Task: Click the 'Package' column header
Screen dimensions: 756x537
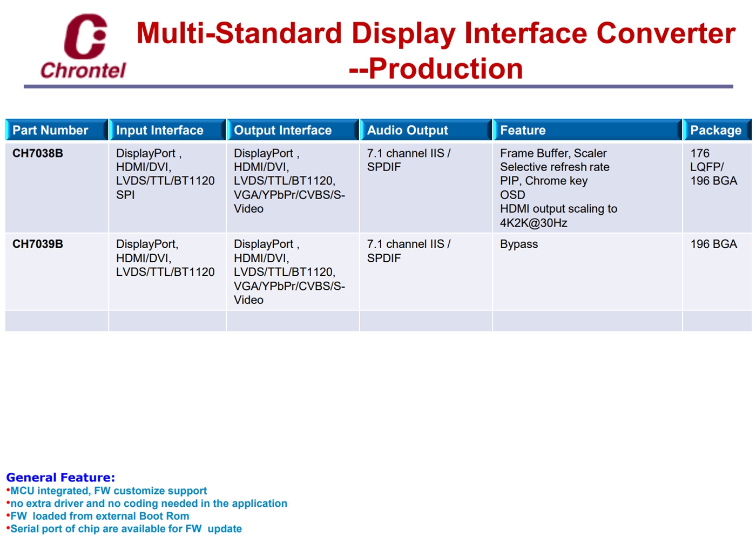Action: [x=717, y=130]
